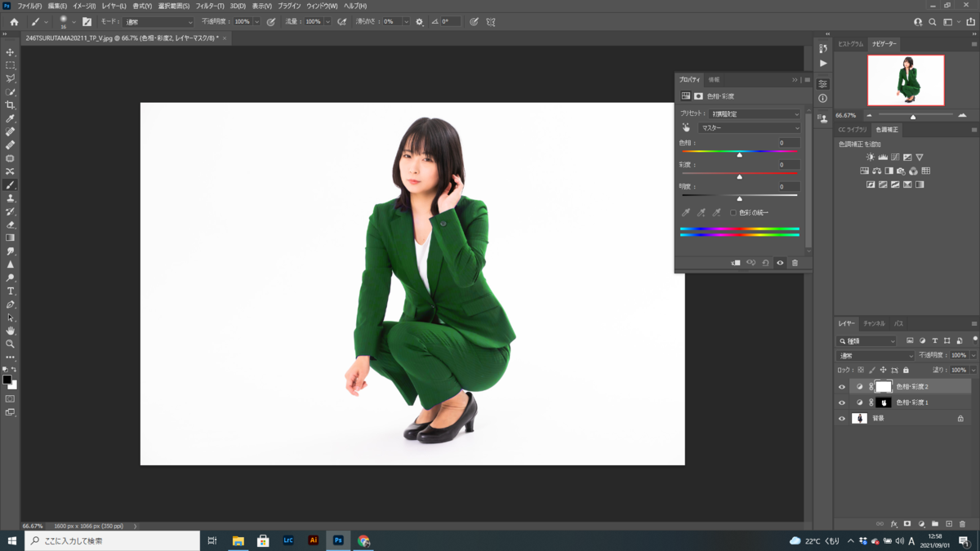Select the Lasso tool

(11, 78)
